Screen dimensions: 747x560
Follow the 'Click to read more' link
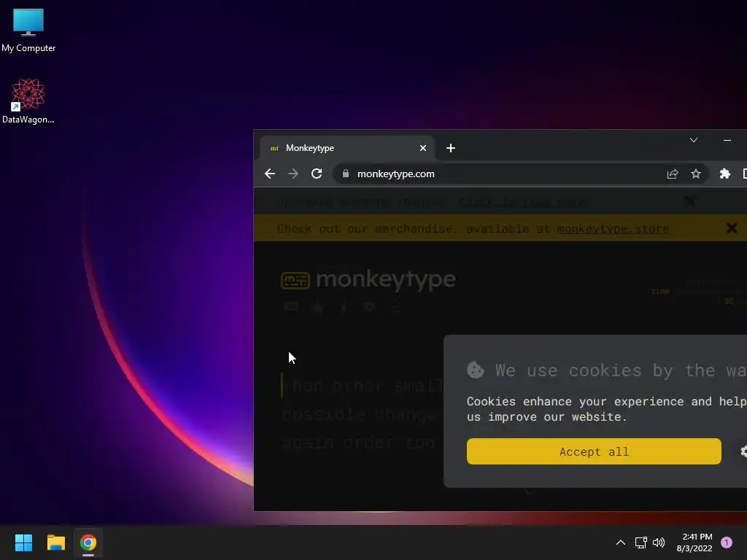point(522,202)
